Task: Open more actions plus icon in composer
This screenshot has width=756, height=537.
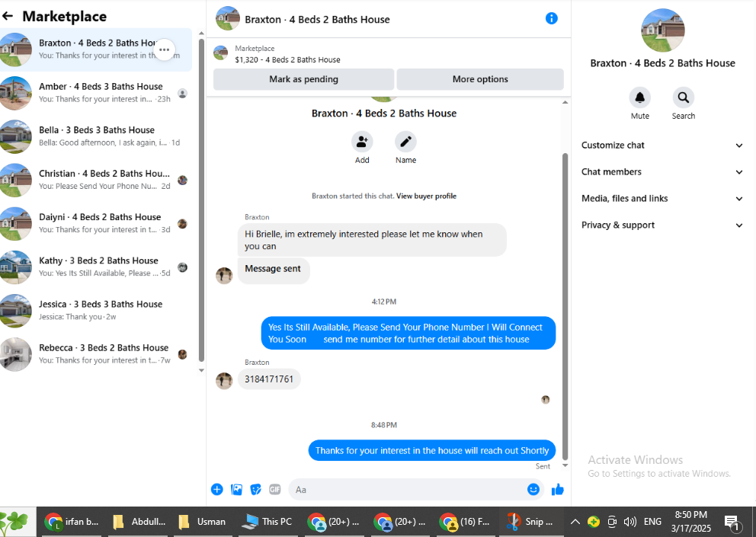Action: 217,490
